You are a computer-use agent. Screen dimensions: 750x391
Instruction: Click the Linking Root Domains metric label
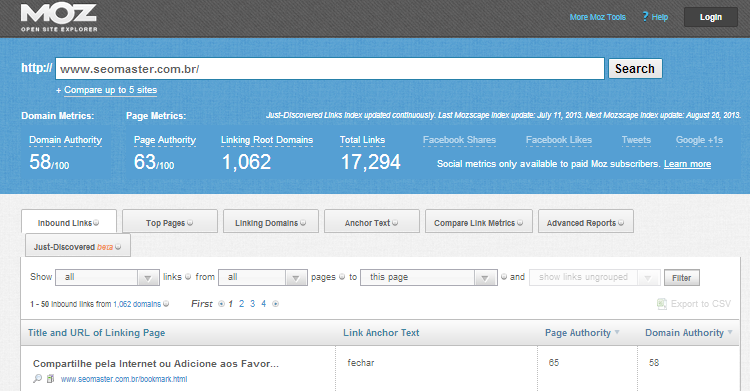pyautogui.click(x=267, y=140)
